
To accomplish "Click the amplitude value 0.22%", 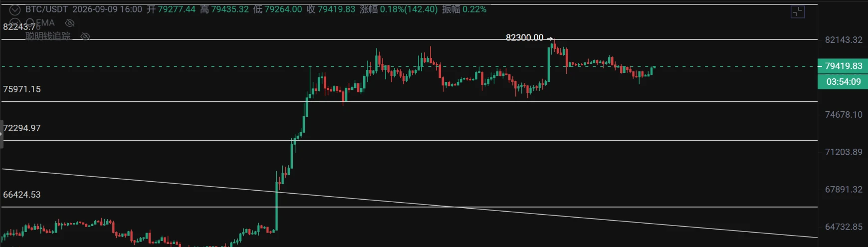I will point(474,9).
